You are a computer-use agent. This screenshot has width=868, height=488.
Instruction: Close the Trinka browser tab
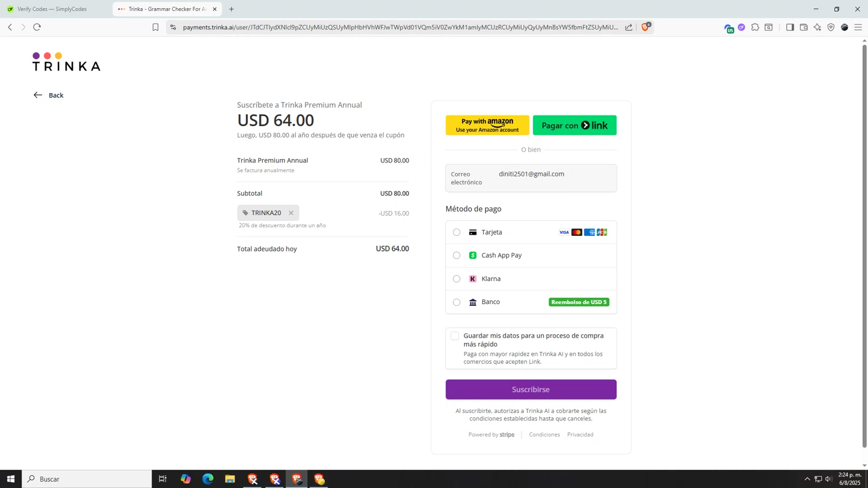coord(215,9)
